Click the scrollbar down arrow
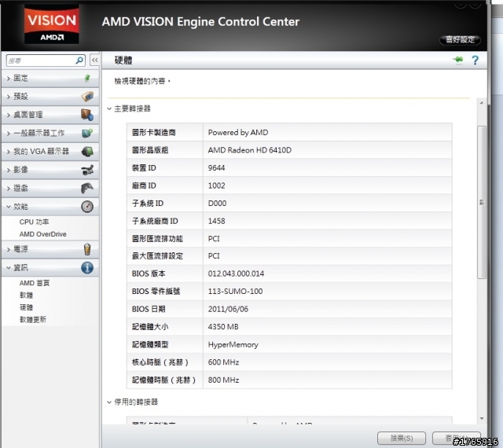 click(482, 418)
